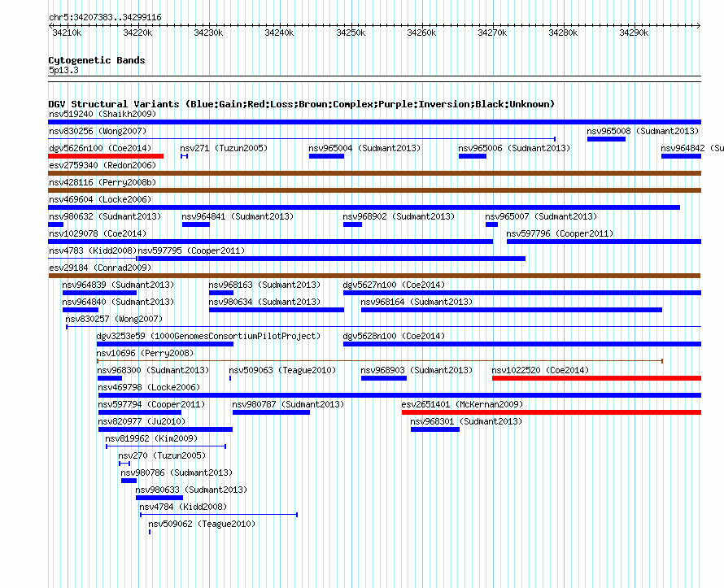Select the blue bar for nsv519240
The image size is (724, 588).
(x=374, y=122)
